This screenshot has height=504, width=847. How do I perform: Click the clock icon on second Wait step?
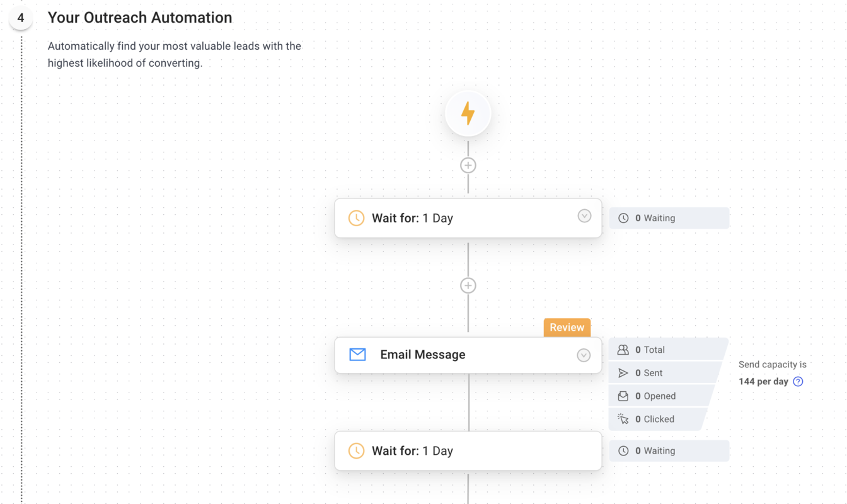click(357, 450)
